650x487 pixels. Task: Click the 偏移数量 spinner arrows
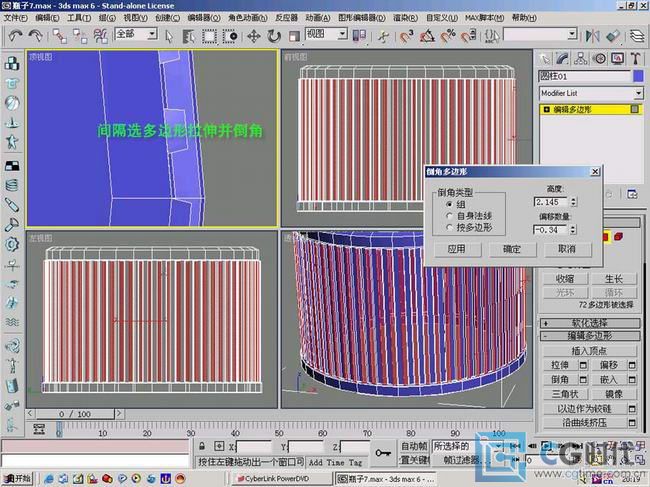point(573,230)
